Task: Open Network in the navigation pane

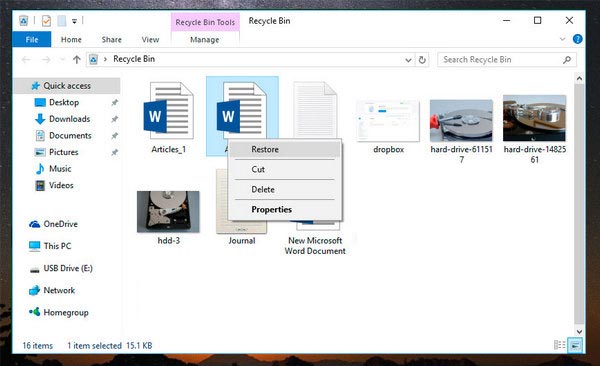Action: coord(59,290)
